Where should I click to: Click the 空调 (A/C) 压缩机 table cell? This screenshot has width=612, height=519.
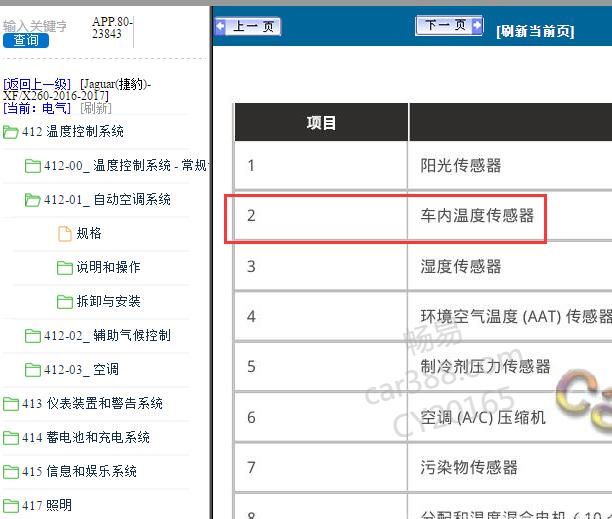point(482,418)
